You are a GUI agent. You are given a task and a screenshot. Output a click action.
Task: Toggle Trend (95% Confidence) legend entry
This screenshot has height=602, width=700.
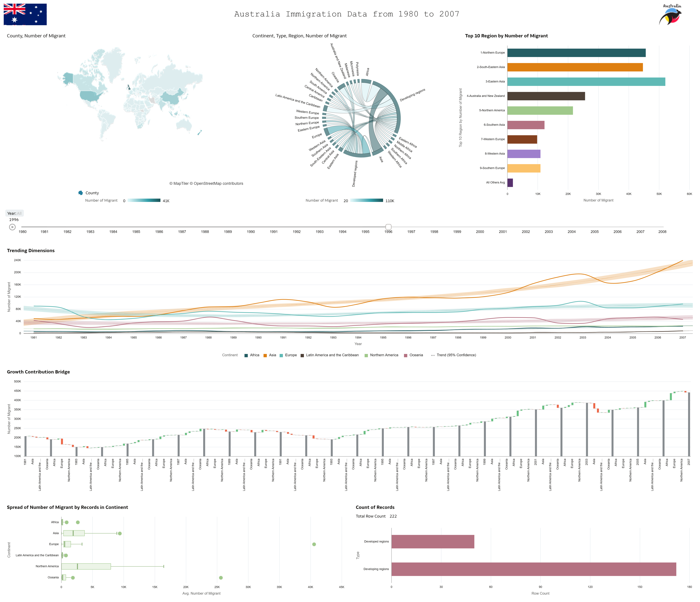point(456,355)
